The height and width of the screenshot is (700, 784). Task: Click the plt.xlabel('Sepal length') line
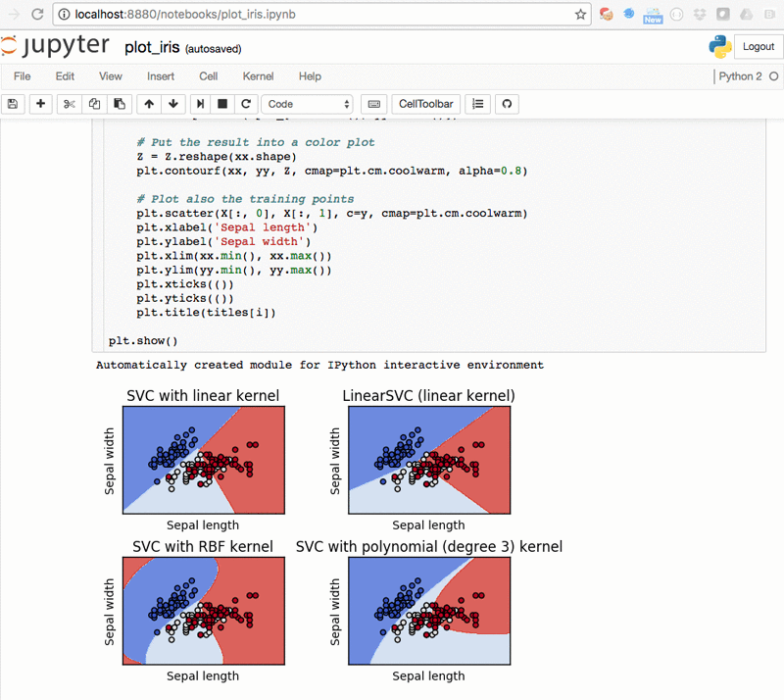click(227, 227)
